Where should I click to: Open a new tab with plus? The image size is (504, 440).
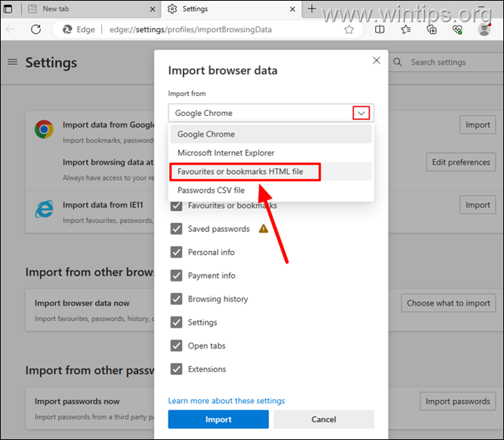coord(311,9)
